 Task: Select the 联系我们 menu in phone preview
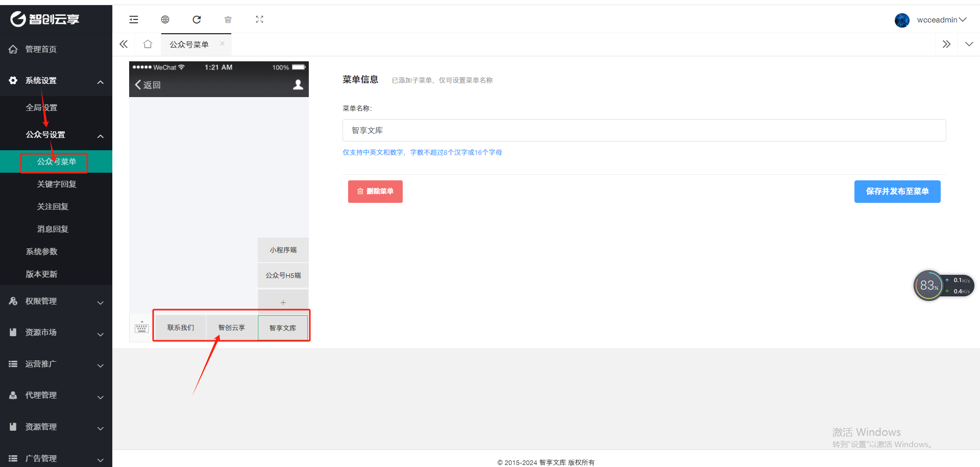(181, 328)
